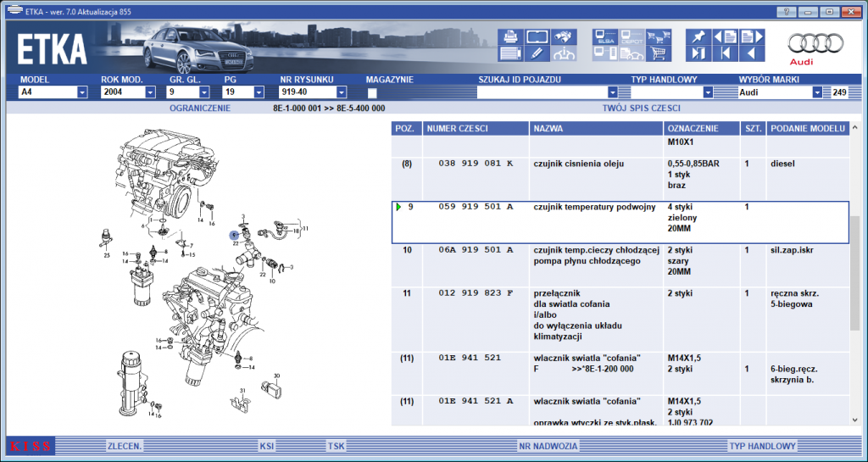This screenshot has width=868, height=462.
Task: Click the KISS logo button
Action: pos(30,446)
